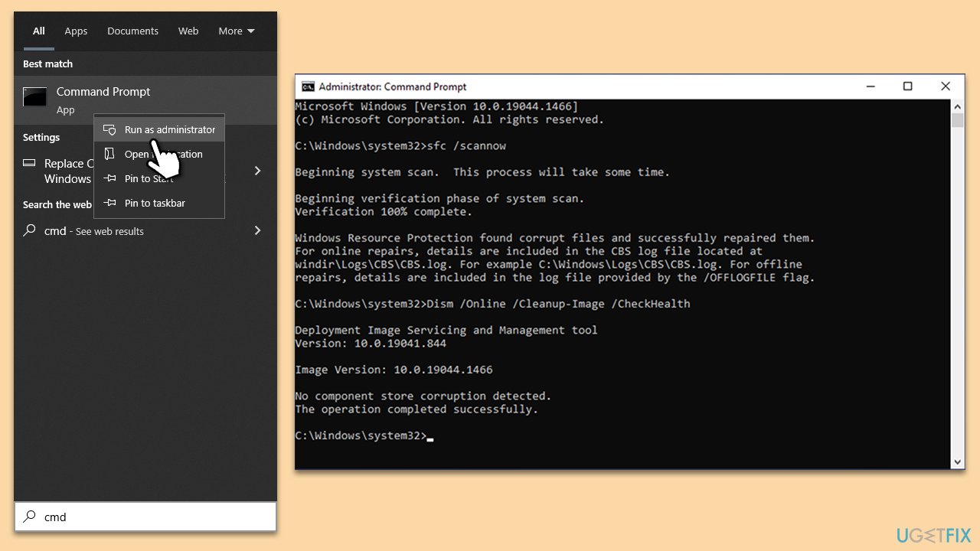Click the Pin to taskbar pin icon
The height and width of the screenshot is (551, 980).
pyautogui.click(x=109, y=203)
